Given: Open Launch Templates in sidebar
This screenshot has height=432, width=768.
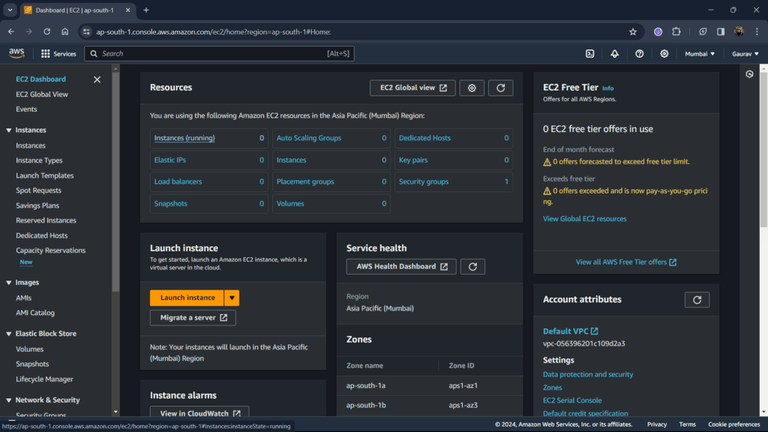Looking at the screenshot, I should pos(45,175).
